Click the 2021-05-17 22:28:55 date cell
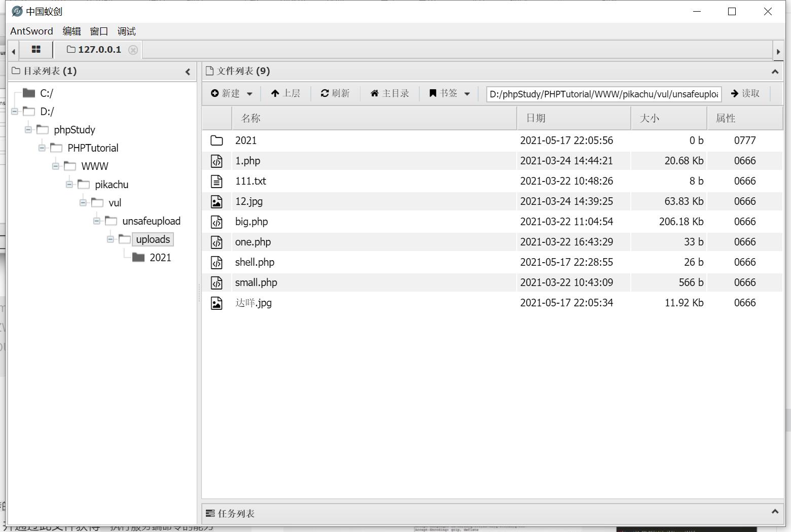This screenshot has width=791, height=532. click(566, 262)
